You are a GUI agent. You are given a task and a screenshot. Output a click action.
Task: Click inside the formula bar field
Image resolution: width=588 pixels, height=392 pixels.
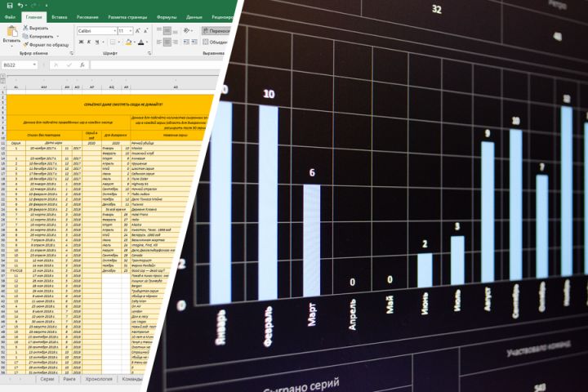[158, 65]
